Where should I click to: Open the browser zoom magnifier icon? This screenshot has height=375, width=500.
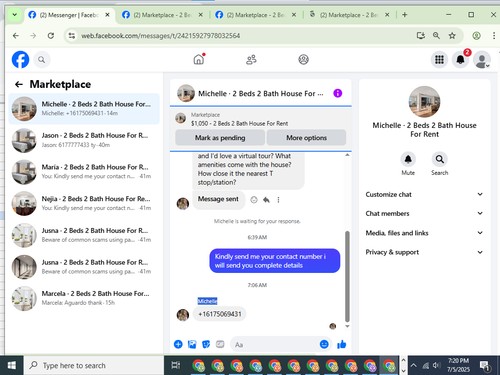pos(436,36)
